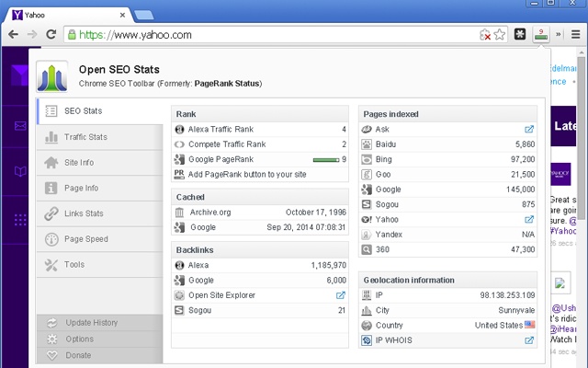
Task: Open the Links Stats section
Action: [100, 213]
